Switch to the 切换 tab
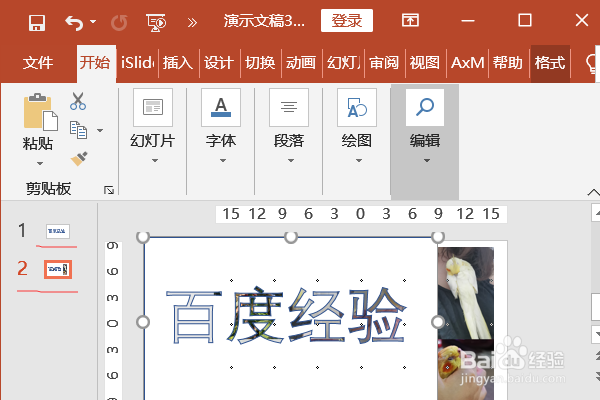600x400 pixels. (260, 62)
